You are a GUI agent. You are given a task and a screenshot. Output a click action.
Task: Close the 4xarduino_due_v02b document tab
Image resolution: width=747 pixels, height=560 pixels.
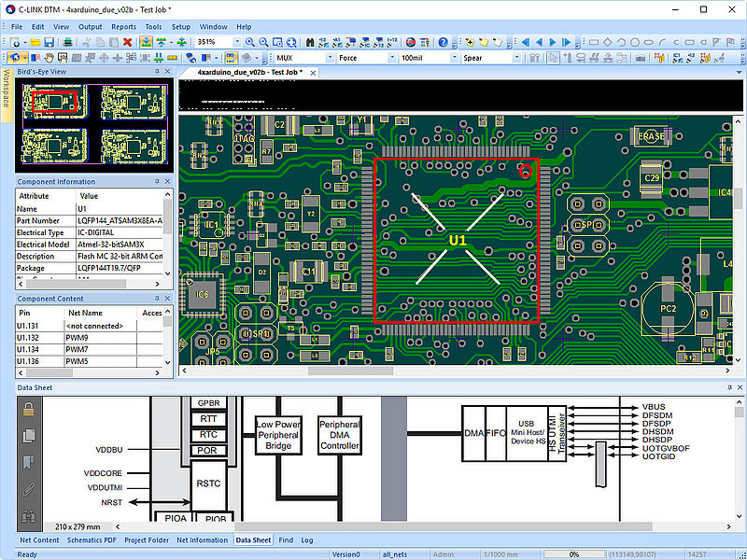(x=313, y=73)
